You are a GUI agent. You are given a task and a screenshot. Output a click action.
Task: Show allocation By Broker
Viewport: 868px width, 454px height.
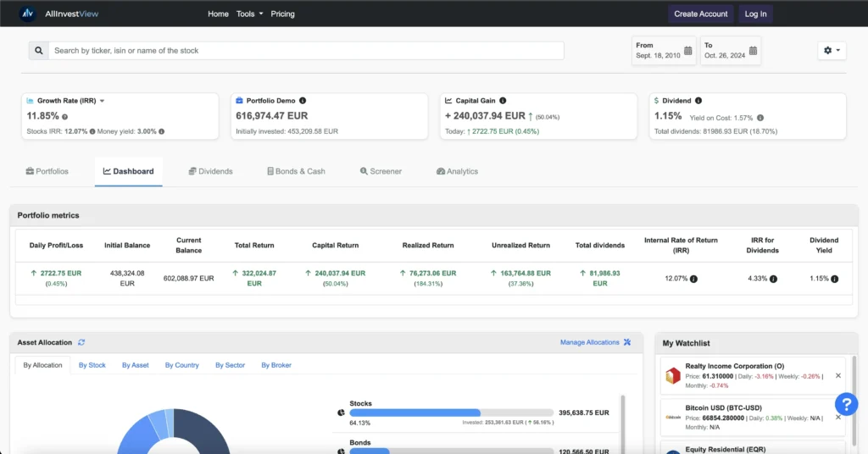276,365
